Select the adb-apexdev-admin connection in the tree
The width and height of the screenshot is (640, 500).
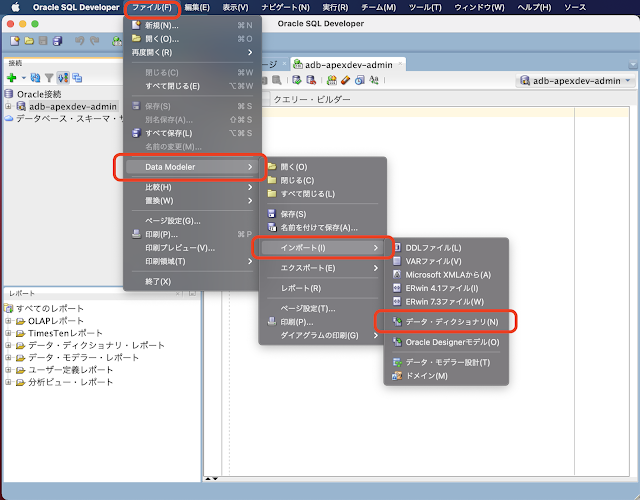coord(73,107)
